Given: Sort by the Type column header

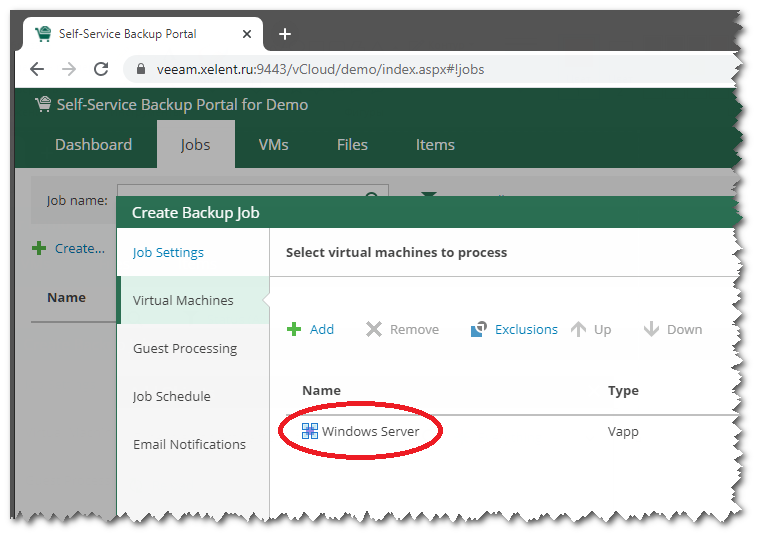Looking at the screenshot, I should point(623,391).
